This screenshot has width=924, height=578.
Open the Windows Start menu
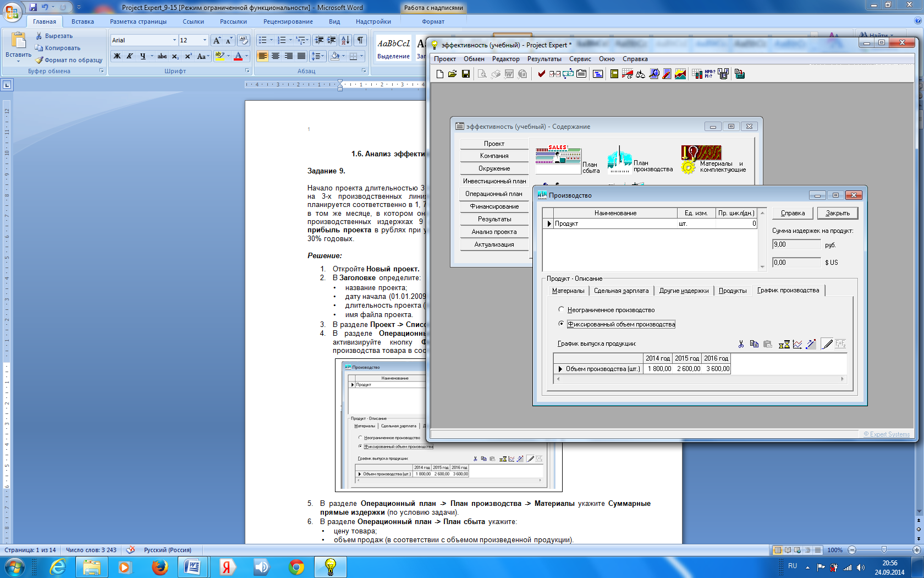pos(14,566)
